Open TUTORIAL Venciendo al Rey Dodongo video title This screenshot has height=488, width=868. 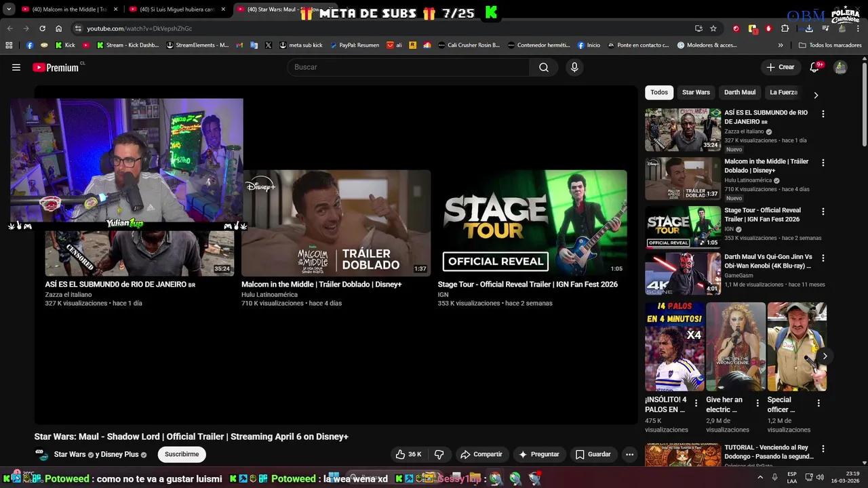click(769, 452)
